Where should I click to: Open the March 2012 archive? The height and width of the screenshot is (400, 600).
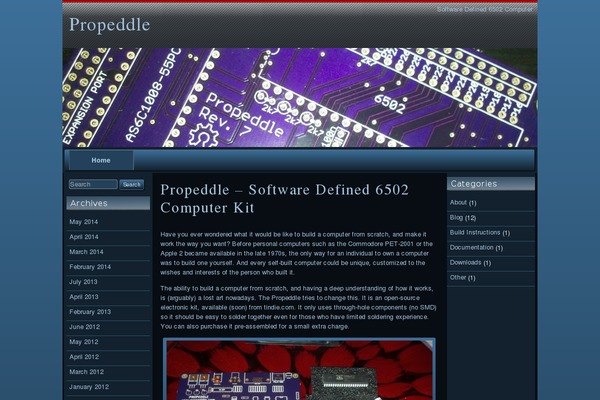click(x=86, y=372)
